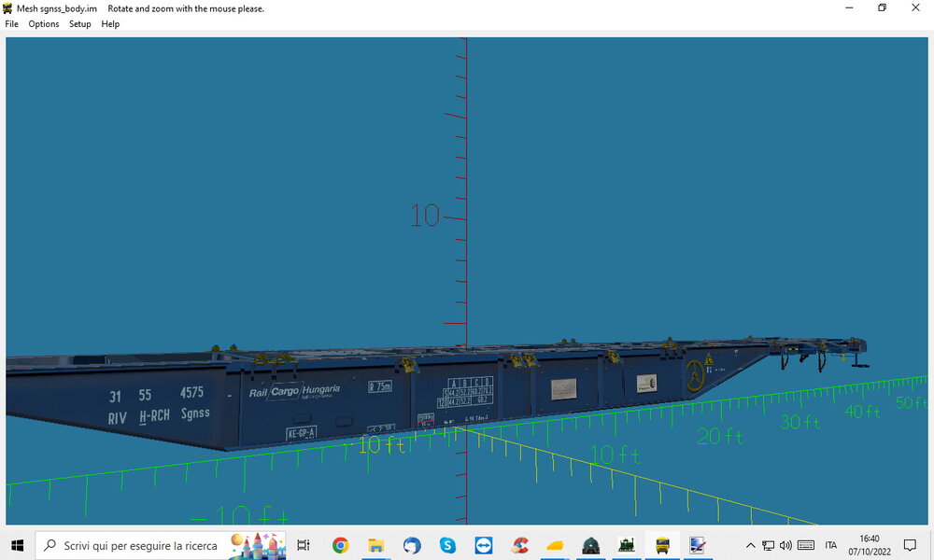
Task: Open the paint-style app with the brush icon
Action: coord(698,545)
